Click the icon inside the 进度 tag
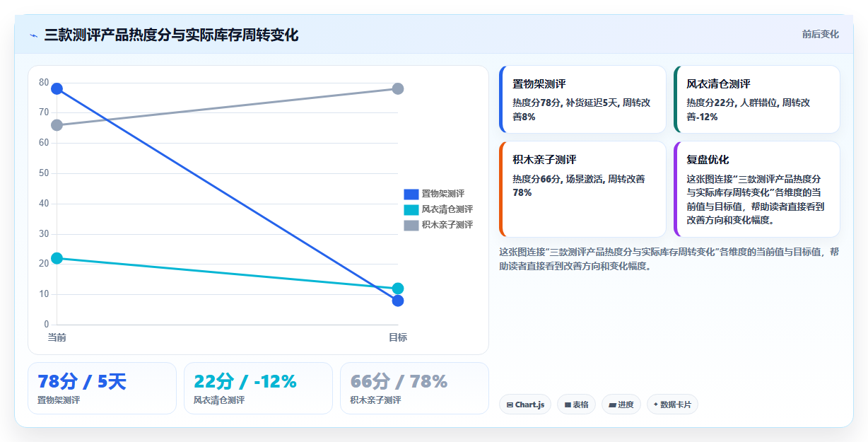Viewport: 868px width, 442px height. 612,405
